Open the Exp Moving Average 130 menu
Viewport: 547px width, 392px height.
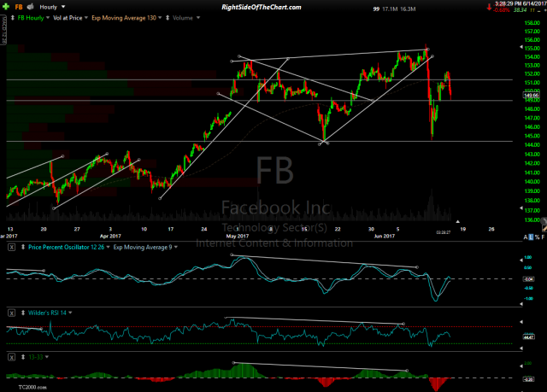pyautogui.click(x=126, y=18)
